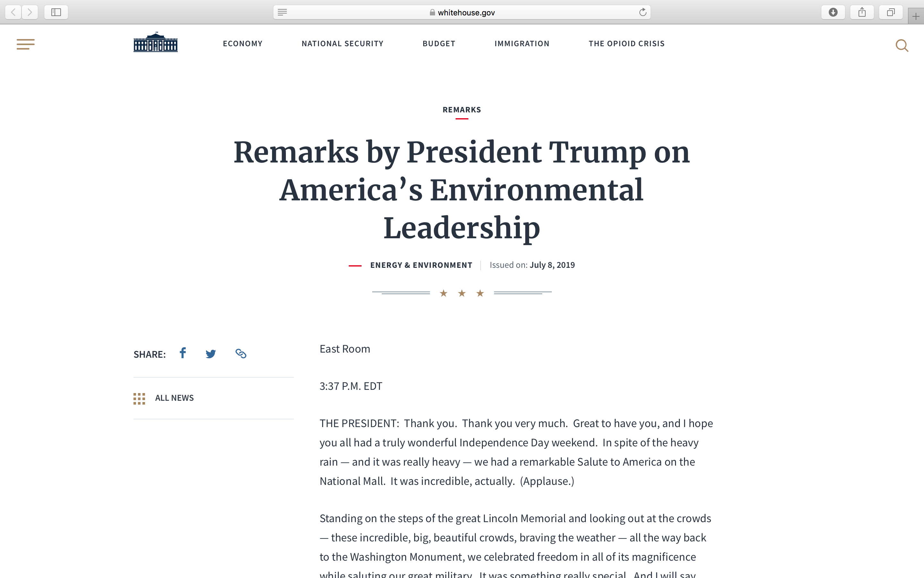Click the Remarks category label
The width and height of the screenshot is (924, 578).
[462, 110]
